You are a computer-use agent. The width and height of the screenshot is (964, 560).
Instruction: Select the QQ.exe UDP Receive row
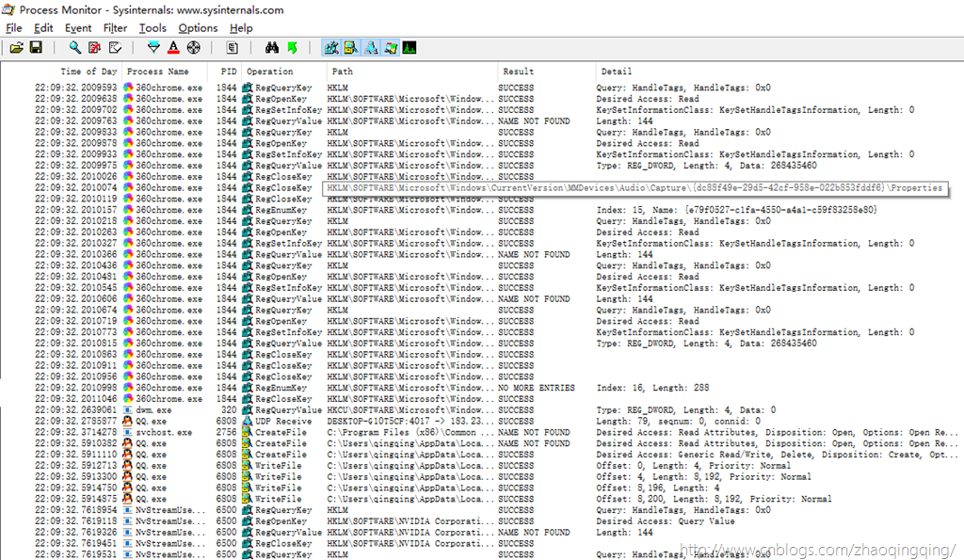(482, 421)
